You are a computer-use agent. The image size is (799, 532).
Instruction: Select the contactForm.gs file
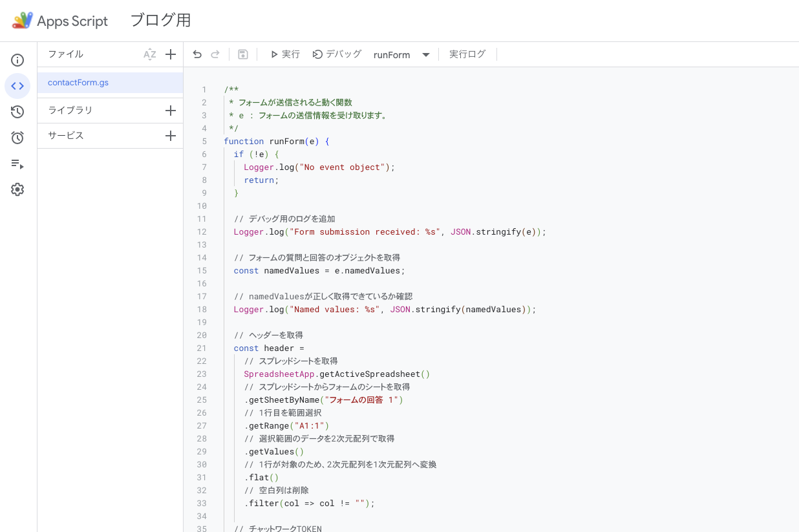111,83
